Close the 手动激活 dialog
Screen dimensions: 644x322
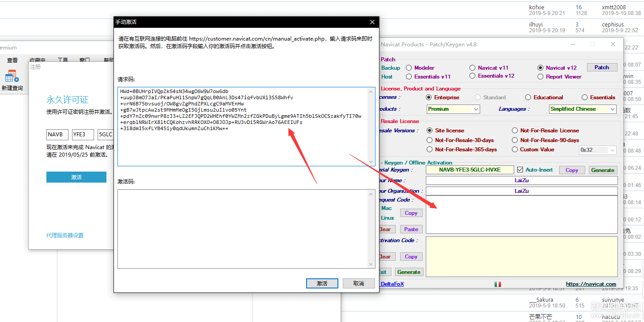(372, 22)
